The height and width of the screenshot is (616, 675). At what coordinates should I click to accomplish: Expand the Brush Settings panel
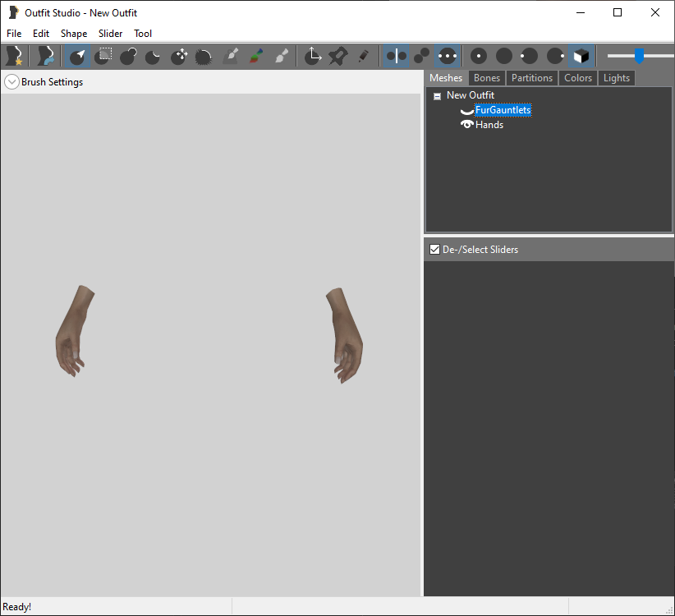[11, 82]
